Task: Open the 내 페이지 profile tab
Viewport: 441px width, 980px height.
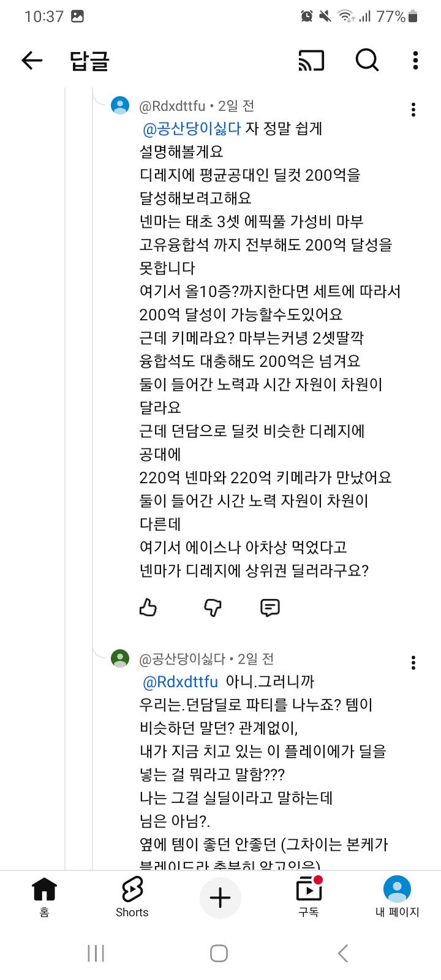Action: click(x=397, y=896)
